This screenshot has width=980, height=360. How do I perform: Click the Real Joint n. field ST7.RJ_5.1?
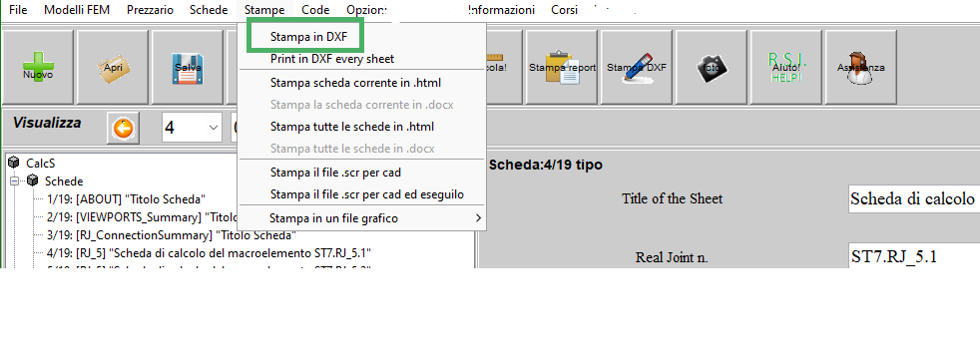point(914,257)
